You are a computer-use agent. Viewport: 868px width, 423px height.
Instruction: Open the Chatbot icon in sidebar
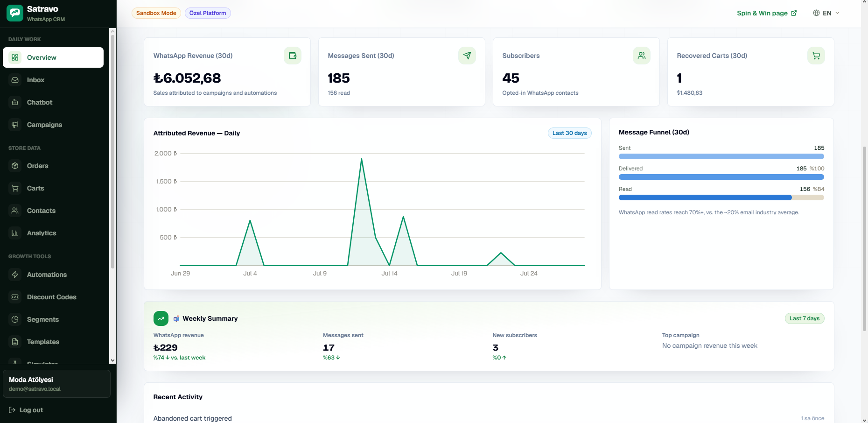pos(15,102)
